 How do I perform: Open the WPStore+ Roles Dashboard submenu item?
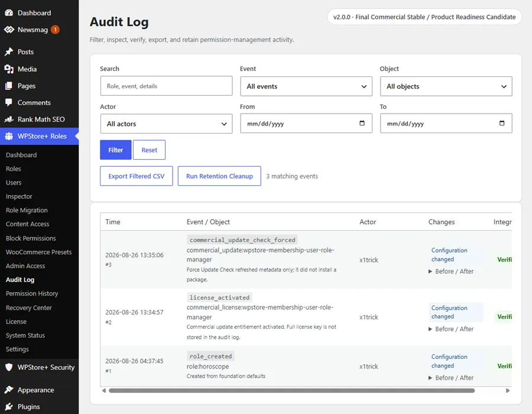pyautogui.click(x=21, y=155)
